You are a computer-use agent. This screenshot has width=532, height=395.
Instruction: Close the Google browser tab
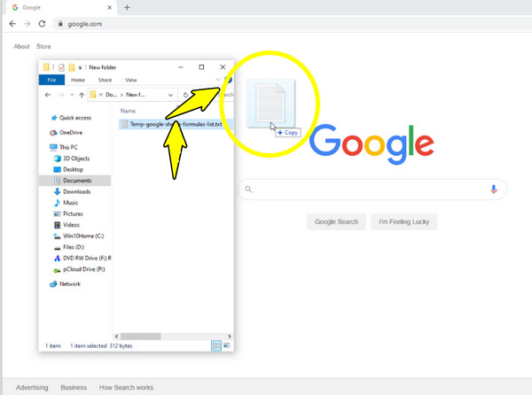(x=109, y=7)
